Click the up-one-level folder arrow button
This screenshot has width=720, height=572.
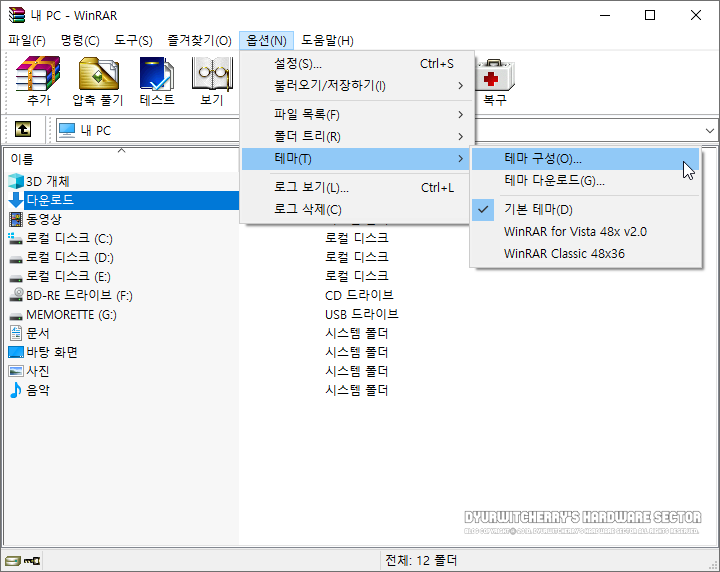(23, 129)
